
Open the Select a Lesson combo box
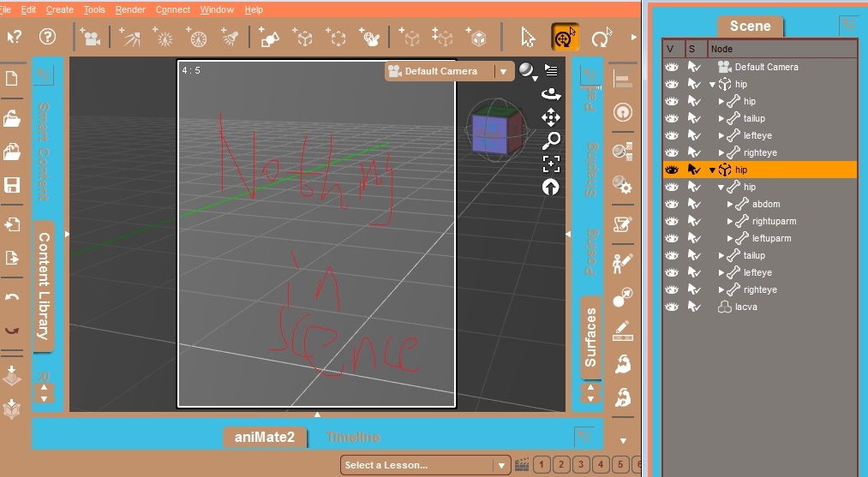(425, 465)
